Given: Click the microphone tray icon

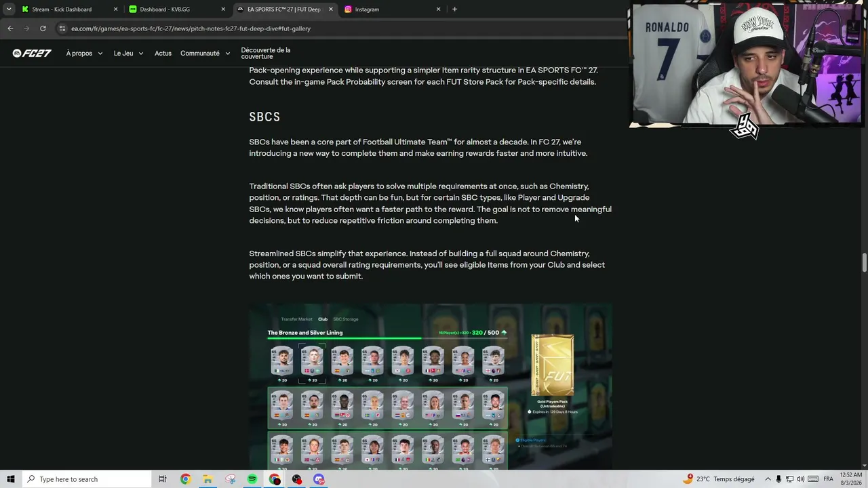Looking at the screenshot, I should click(778, 479).
